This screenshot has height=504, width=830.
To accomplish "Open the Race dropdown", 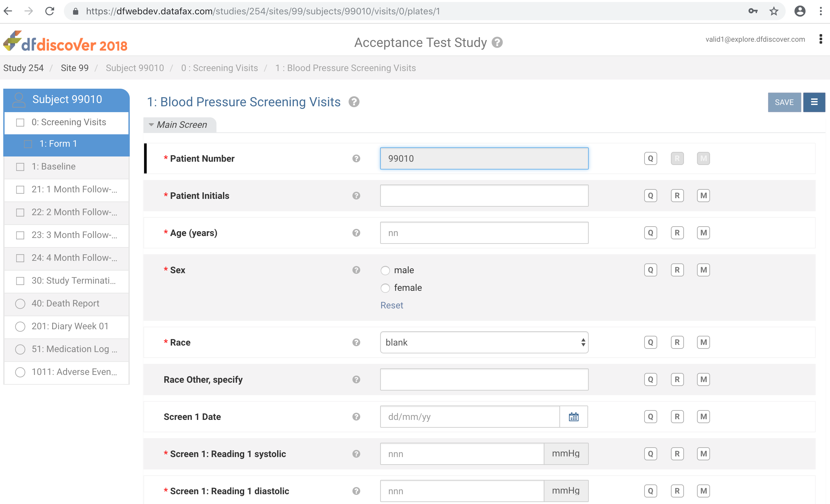I will point(484,342).
